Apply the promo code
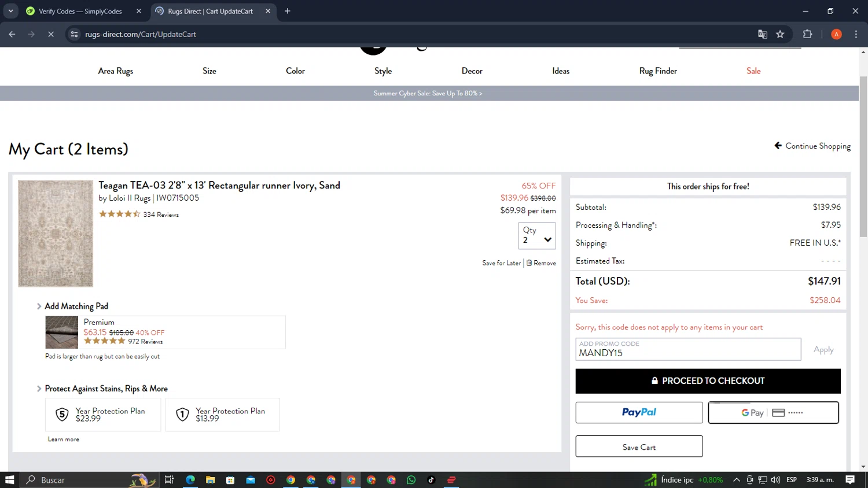This screenshot has width=868, height=488. [823, 349]
